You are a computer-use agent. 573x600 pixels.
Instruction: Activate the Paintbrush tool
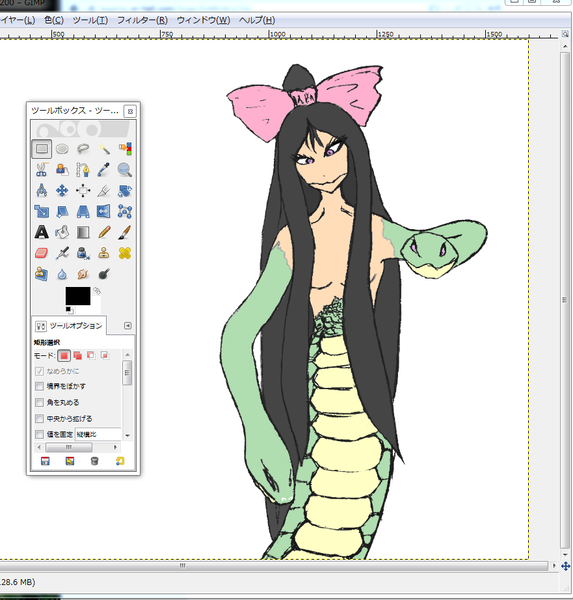[x=125, y=232]
